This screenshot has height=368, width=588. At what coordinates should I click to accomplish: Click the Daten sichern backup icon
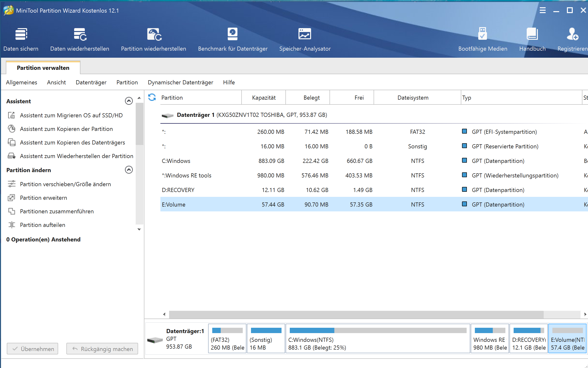21,34
